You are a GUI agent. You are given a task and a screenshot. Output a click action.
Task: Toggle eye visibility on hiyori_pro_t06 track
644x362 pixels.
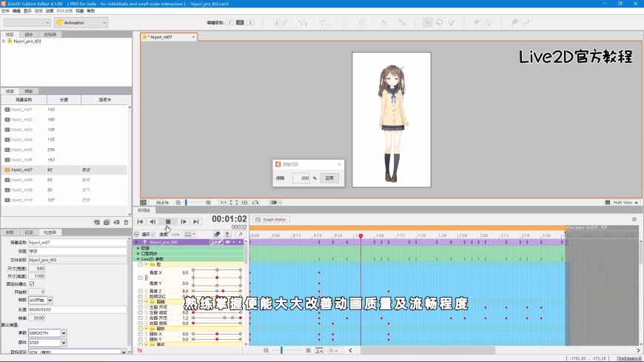[227, 242]
